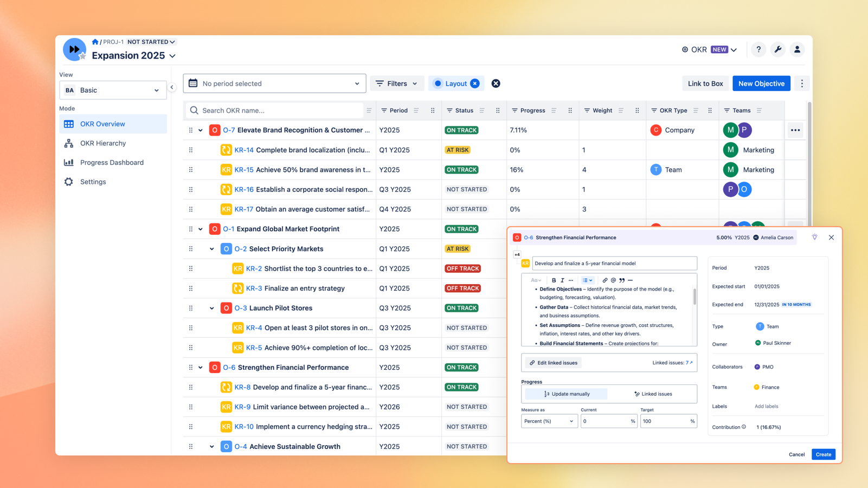Click the wrench configuration icon
The height and width of the screenshot is (488, 868).
point(778,49)
